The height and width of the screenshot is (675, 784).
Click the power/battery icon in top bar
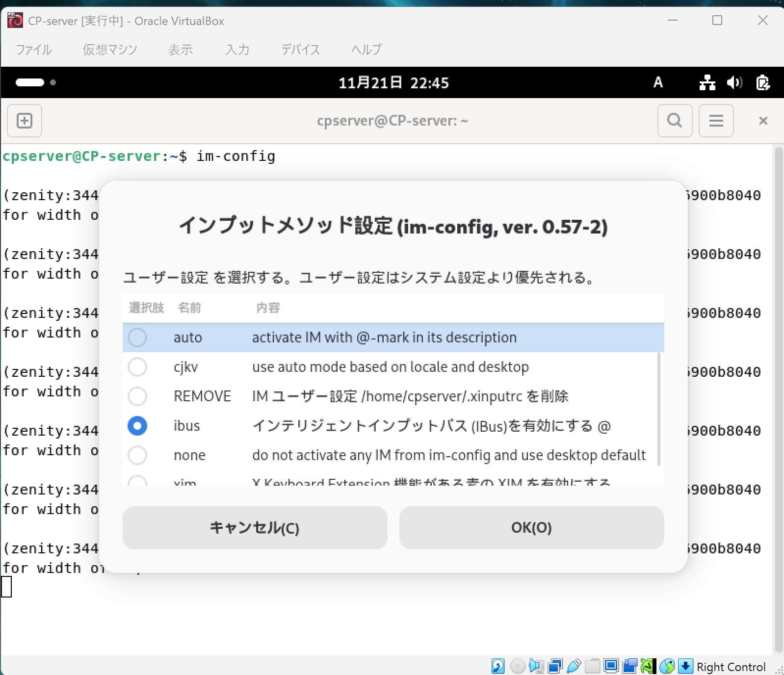763,82
